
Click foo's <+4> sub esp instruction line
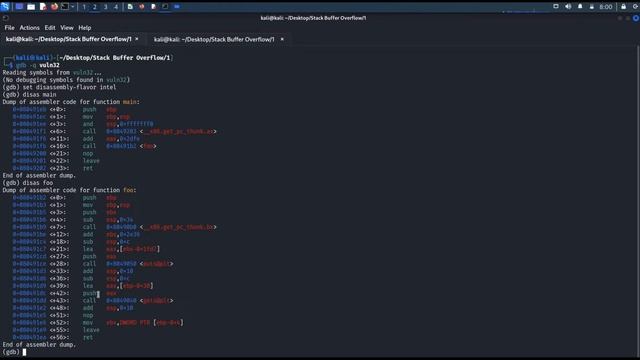(x=73, y=220)
